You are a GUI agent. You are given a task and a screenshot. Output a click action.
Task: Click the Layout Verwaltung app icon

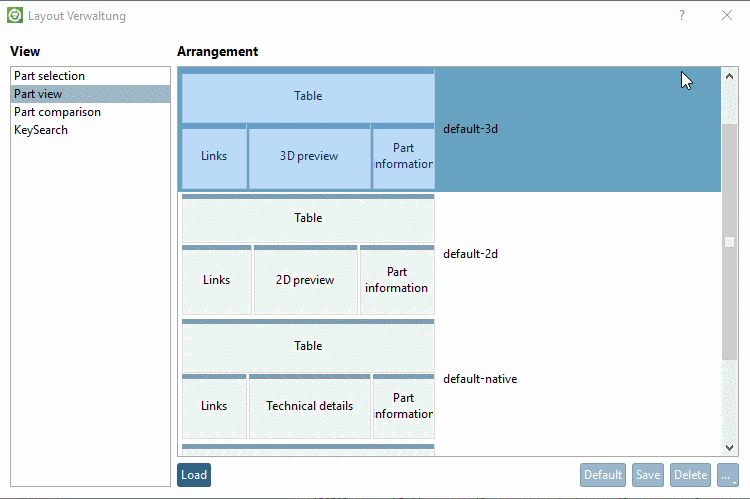click(15, 15)
